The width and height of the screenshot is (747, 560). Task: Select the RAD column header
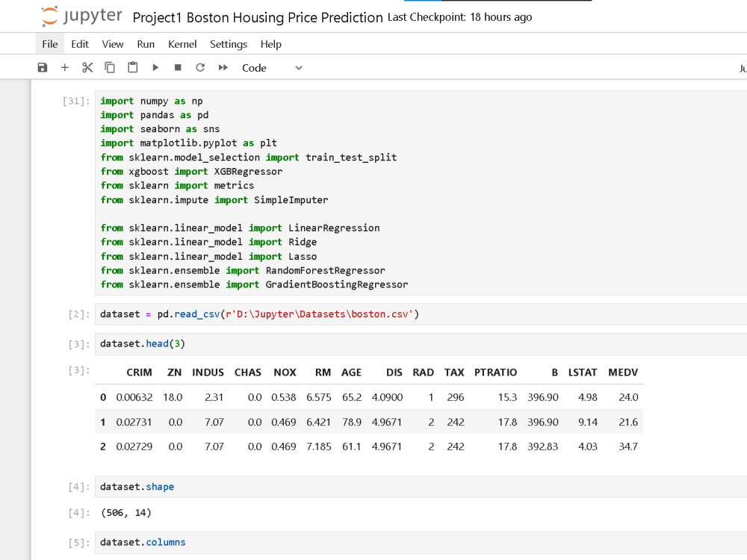[x=423, y=373]
